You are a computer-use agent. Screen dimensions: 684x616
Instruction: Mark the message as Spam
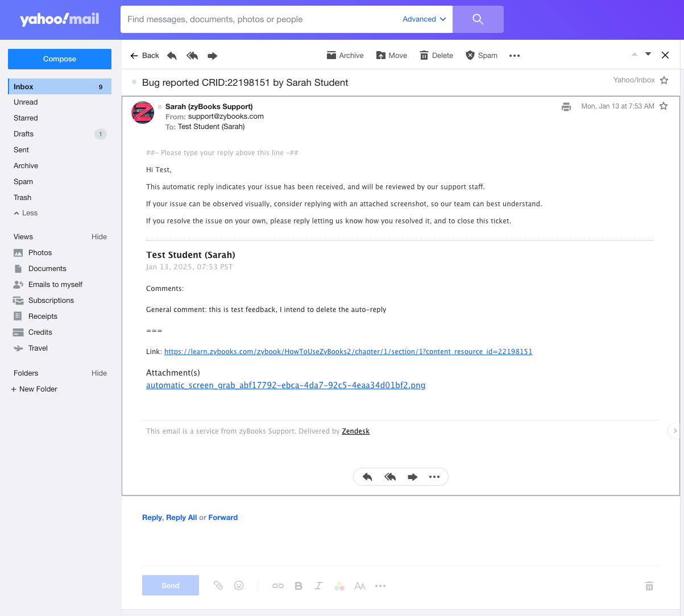pos(481,56)
